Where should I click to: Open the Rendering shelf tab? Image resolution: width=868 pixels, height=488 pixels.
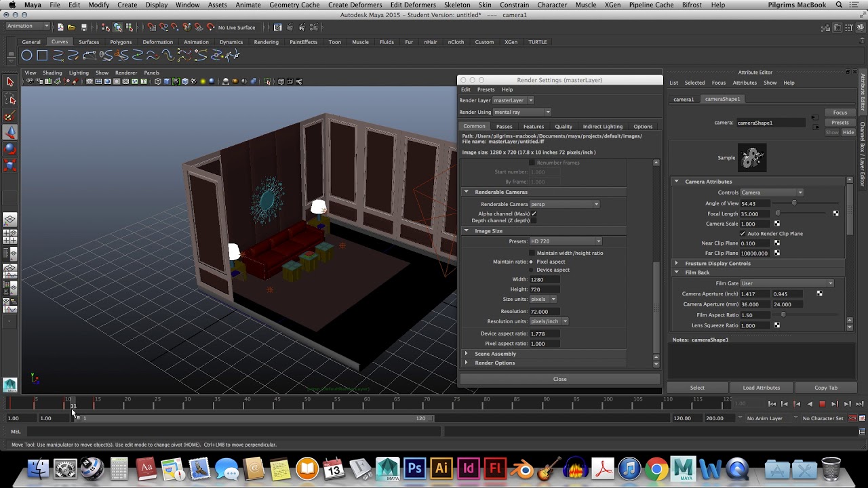266,42
